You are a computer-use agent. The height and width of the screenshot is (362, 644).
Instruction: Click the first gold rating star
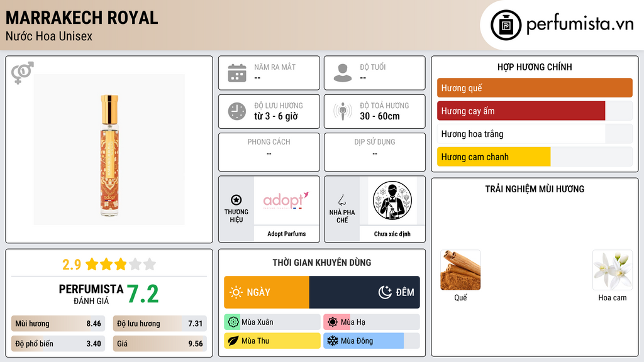point(92,264)
